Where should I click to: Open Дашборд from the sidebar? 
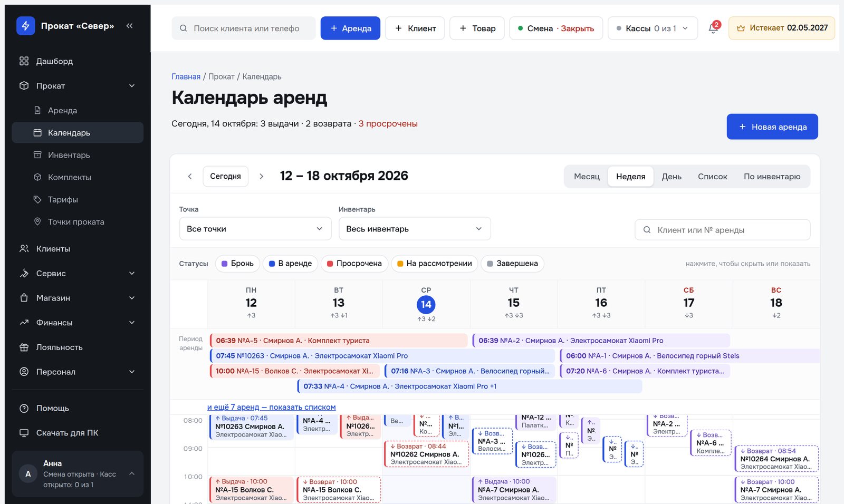pyautogui.click(x=78, y=61)
